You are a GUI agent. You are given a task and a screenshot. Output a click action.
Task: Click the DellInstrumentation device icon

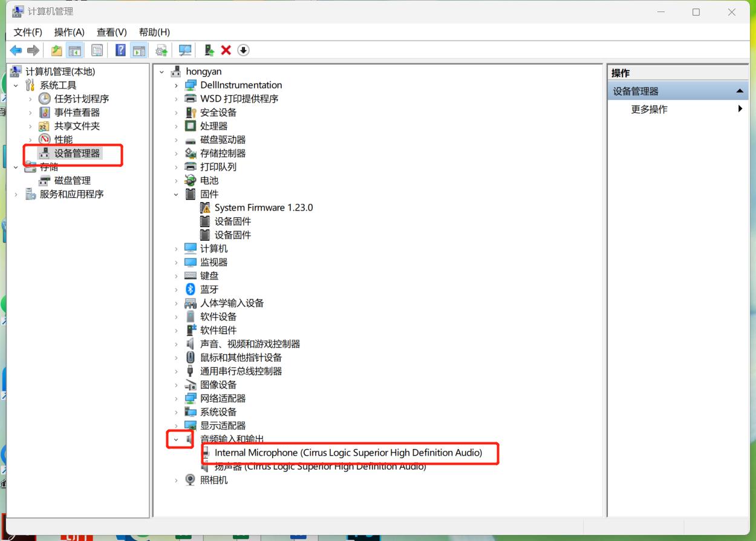pyautogui.click(x=191, y=85)
